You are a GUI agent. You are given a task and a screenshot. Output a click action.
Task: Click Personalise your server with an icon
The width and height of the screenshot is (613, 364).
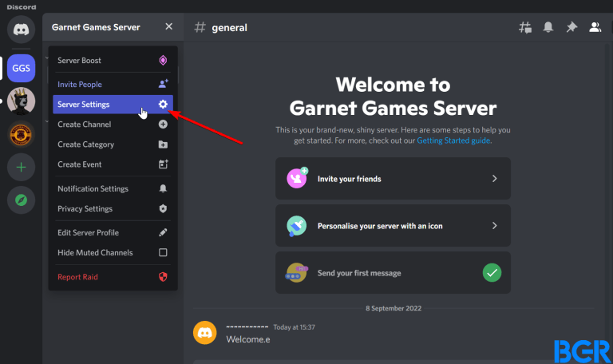tap(393, 226)
